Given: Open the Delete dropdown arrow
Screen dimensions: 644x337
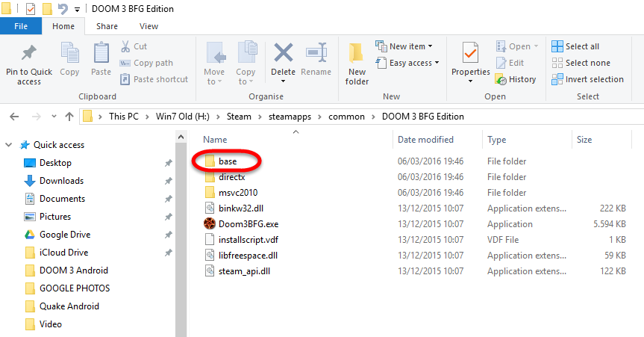Looking at the screenshot, I should 283,81.
